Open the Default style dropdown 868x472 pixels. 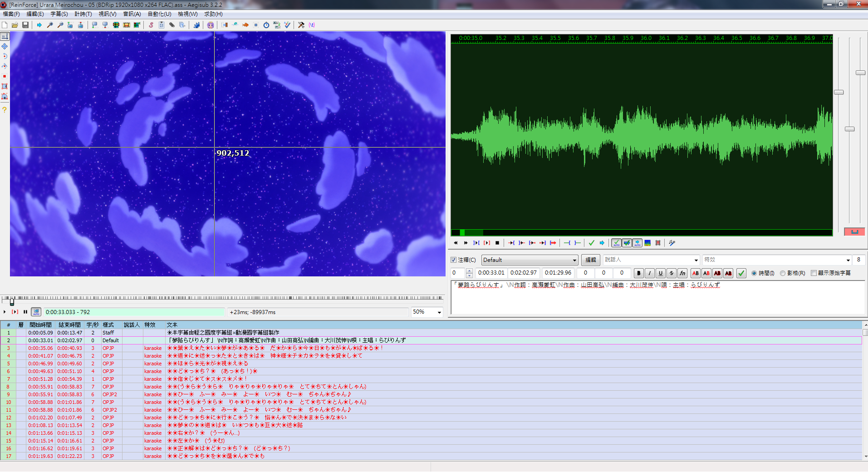click(x=530, y=260)
